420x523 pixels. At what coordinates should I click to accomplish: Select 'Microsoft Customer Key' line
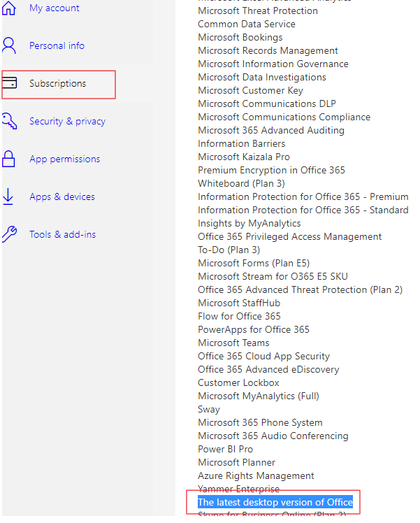point(250,91)
